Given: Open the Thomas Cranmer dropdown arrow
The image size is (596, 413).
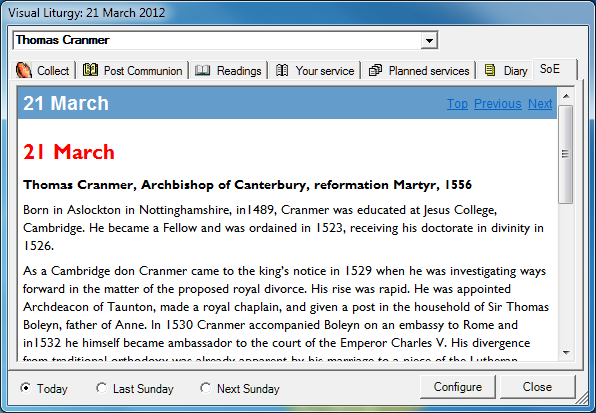Looking at the screenshot, I should pos(429,40).
